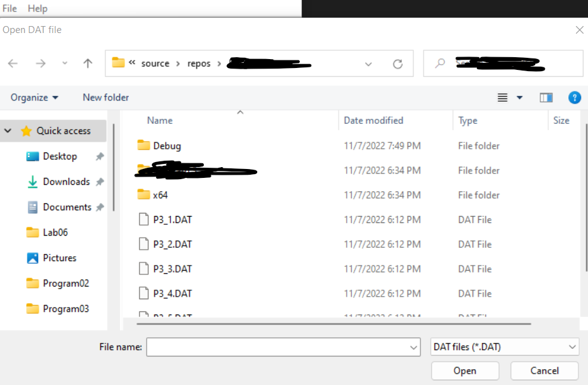This screenshot has height=385, width=588.
Task: Click the search magnifier icon
Action: 440,63
